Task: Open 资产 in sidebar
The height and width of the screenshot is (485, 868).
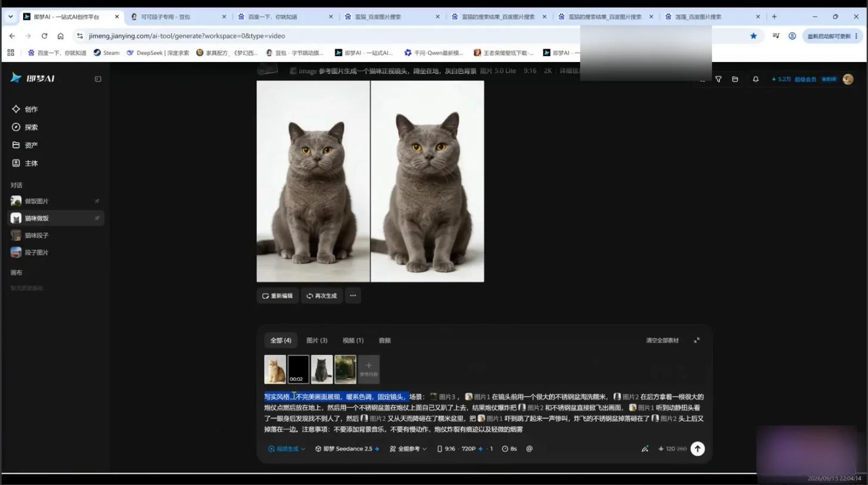Action: coord(24,145)
